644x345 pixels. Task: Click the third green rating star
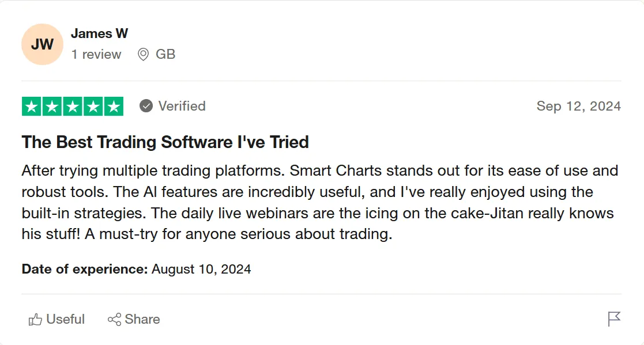(73, 106)
